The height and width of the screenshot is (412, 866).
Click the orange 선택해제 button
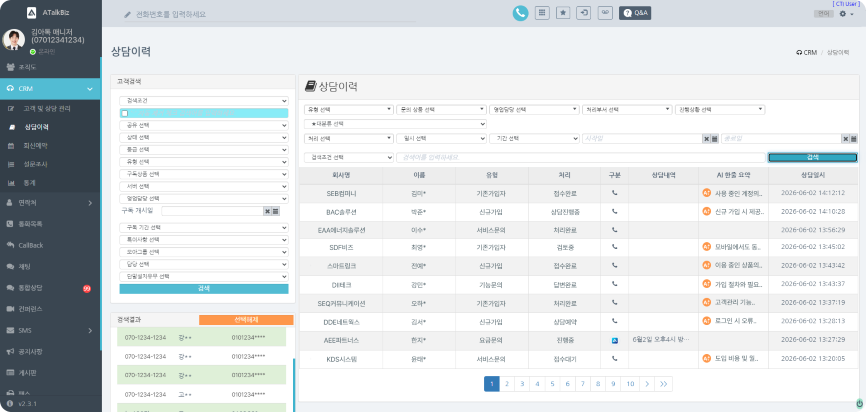(246, 320)
